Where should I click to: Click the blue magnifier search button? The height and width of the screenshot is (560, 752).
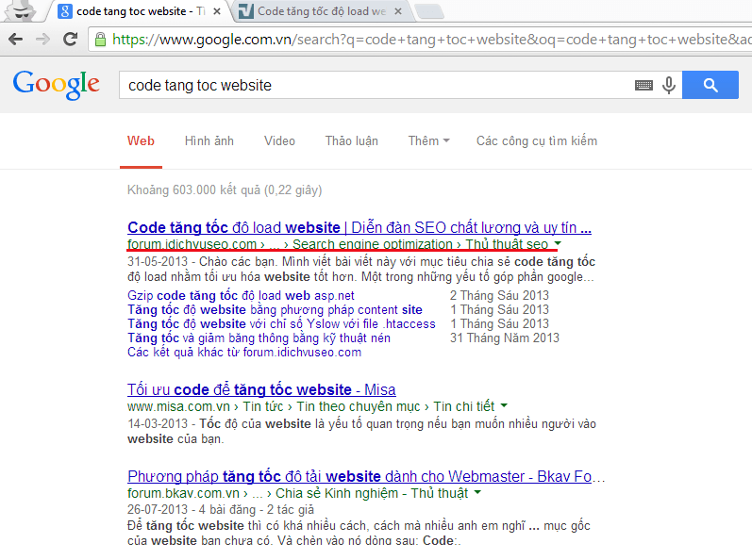tap(710, 85)
